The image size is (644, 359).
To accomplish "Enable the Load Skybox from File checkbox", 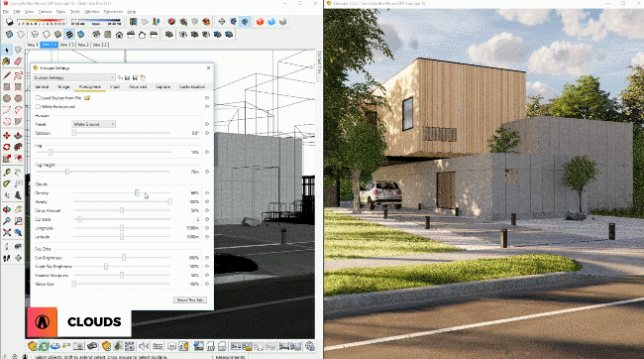I will [38, 98].
